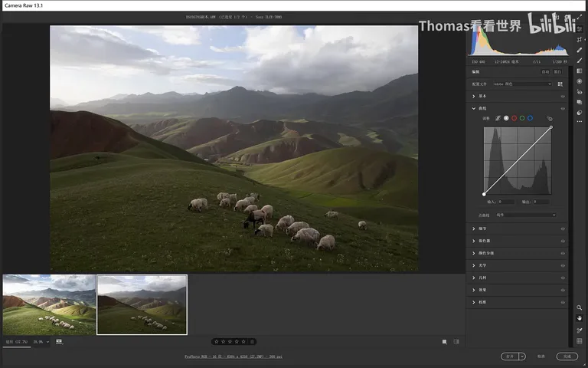Screen dimensions: 588x368
Task: Expand the 细节 panel
Action: [474, 228]
